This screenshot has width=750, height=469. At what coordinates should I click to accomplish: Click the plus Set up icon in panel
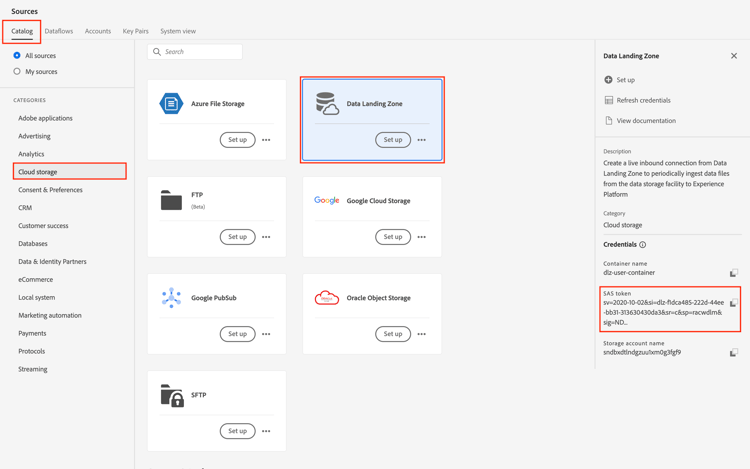(x=608, y=80)
